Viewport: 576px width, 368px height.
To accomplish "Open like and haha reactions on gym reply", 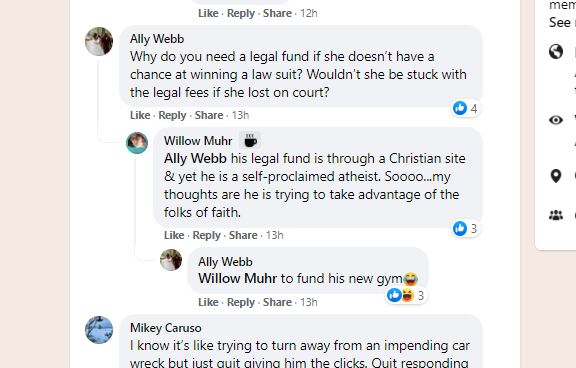I will [406, 295].
